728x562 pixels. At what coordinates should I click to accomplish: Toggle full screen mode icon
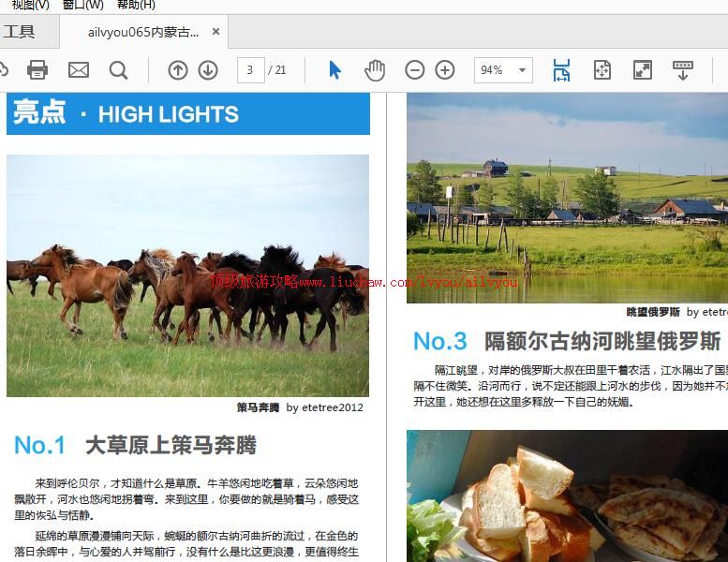pos(643,70)
